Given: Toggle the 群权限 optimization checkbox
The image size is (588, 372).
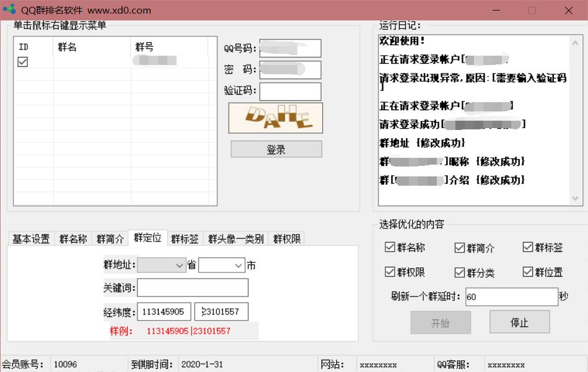Looking at the screenshot, I should coord(390,272).
